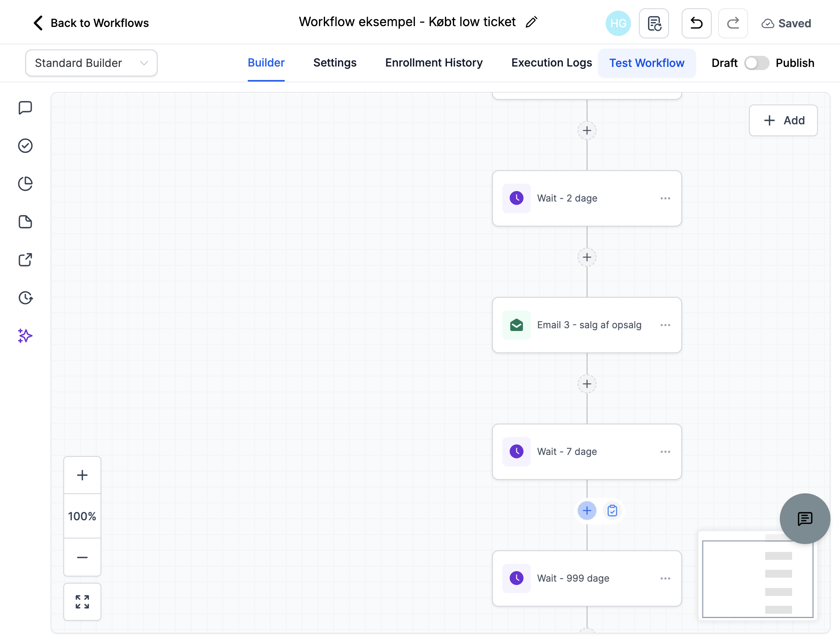The width and height of the screenshot is (840, 643).
Task: Open the AI sparkle assistant icon
Action: 25,336
